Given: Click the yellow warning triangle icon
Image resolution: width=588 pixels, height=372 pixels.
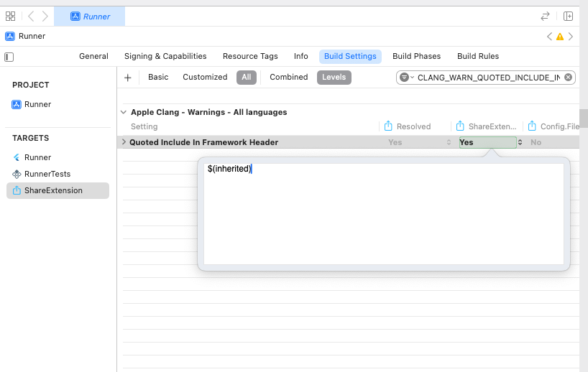Looking at the screenshot, I should click(x=560, y=37).
